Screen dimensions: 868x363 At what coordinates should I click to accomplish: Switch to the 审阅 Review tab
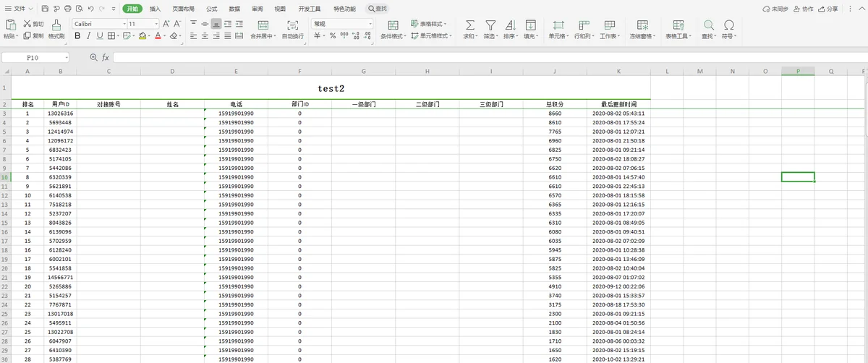click(x=257, y=9)
